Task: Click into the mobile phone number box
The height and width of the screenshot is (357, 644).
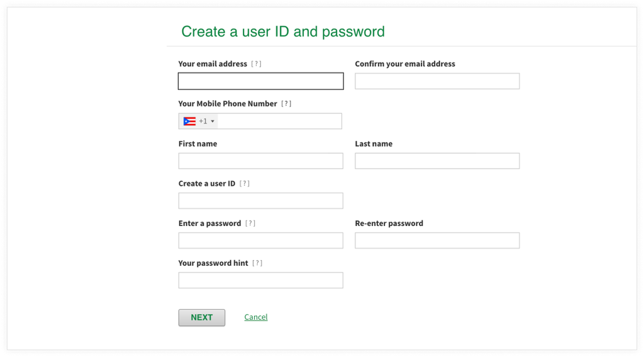Action: [x=279, y=122]
